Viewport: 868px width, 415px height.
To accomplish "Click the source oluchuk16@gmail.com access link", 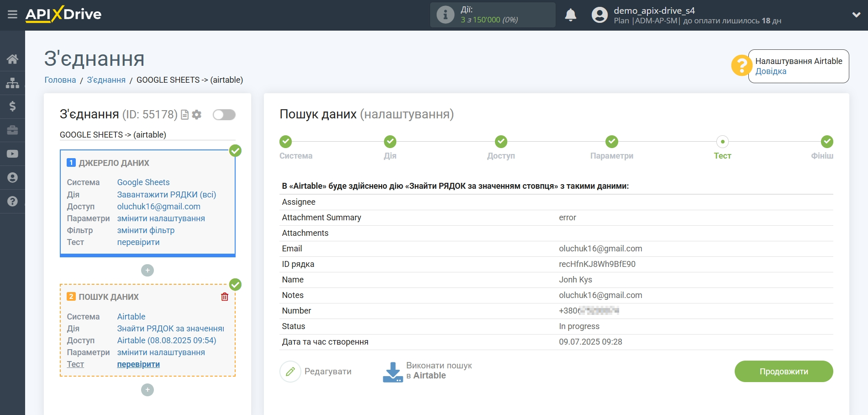I will pos(159,207).
